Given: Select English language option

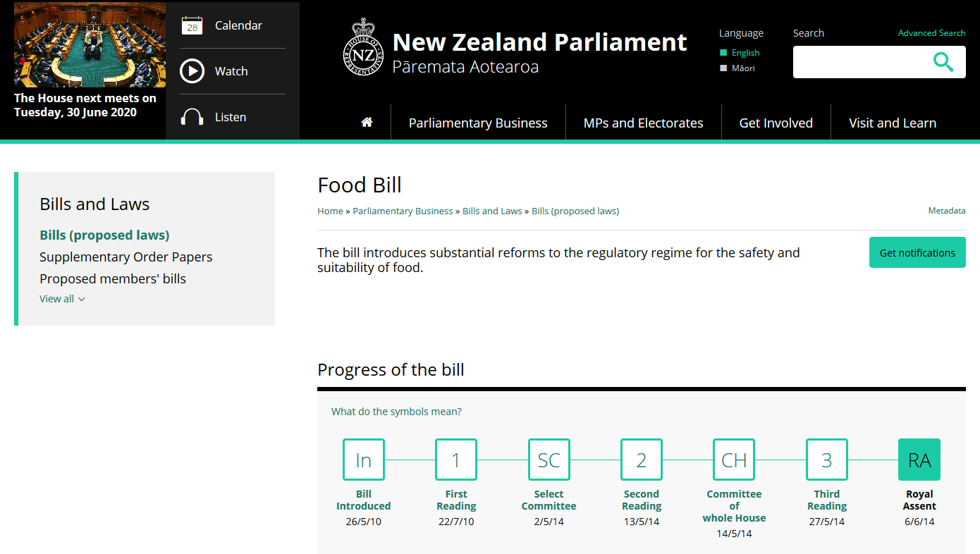Looking at the screenshot, I should pyautogui.click(x=745, y=53).
